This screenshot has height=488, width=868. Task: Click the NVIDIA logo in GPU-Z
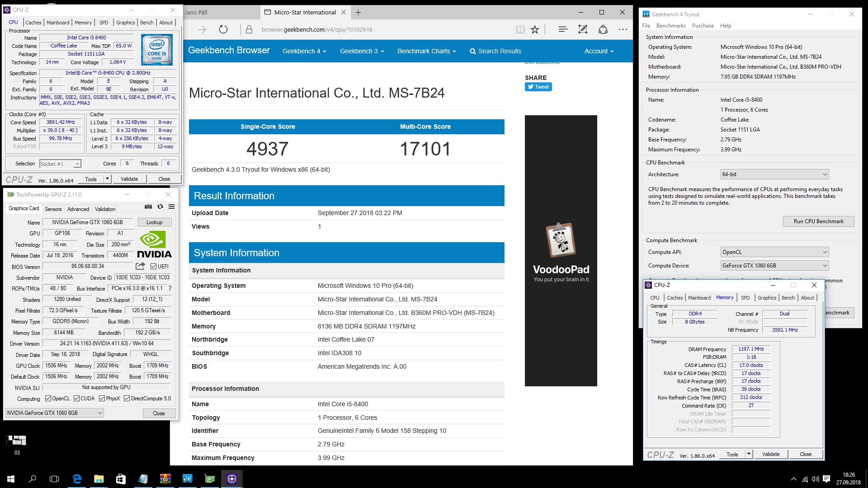(x=154, y=244)
